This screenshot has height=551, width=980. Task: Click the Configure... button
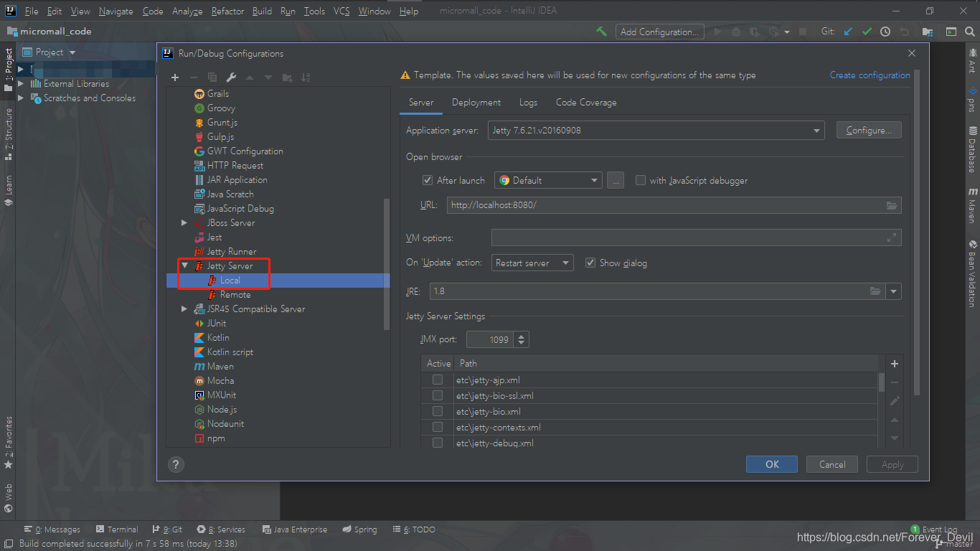point(869,131)
